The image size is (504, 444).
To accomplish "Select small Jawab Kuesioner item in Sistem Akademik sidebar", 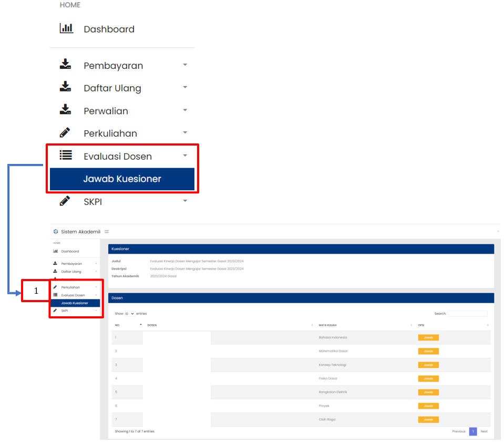I will point(75,303).
